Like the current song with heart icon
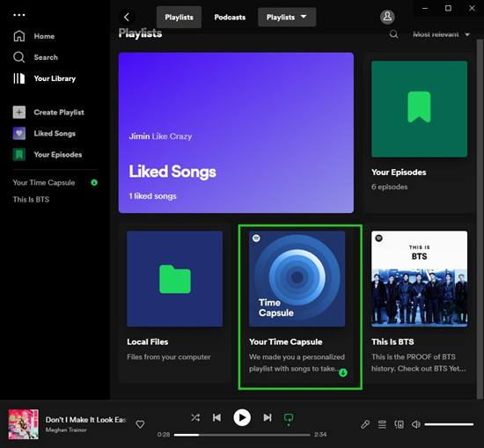 click(140, 424)
